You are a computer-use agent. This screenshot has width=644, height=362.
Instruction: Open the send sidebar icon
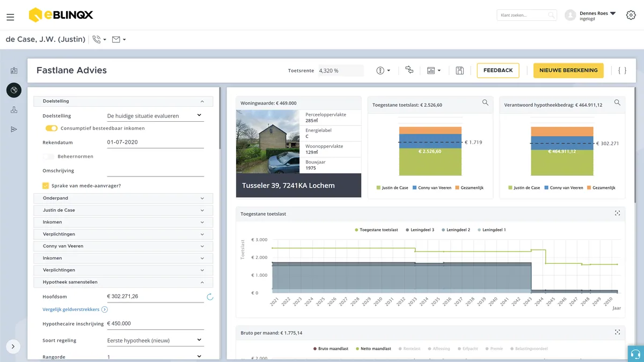pyautogui.click(x=14, y=129)
